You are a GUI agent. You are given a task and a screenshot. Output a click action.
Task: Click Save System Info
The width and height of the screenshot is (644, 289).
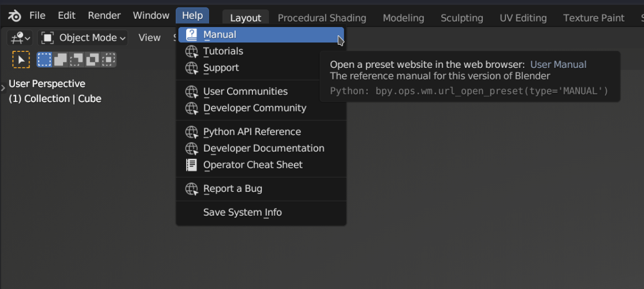click(x=242, y=212)
